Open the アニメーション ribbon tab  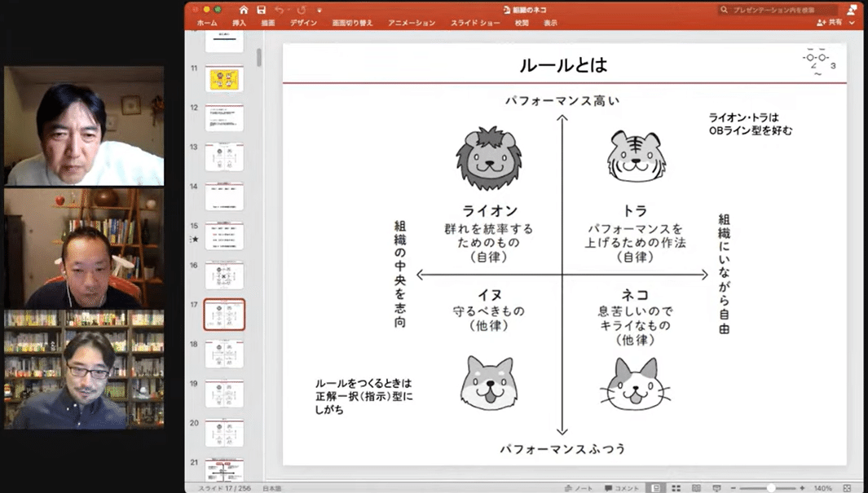click(x=412, y=23)
